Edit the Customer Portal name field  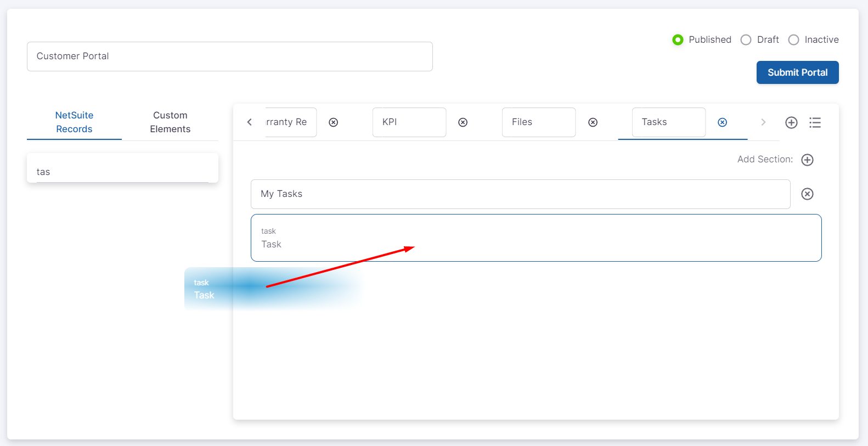click(x=229, y=57)
